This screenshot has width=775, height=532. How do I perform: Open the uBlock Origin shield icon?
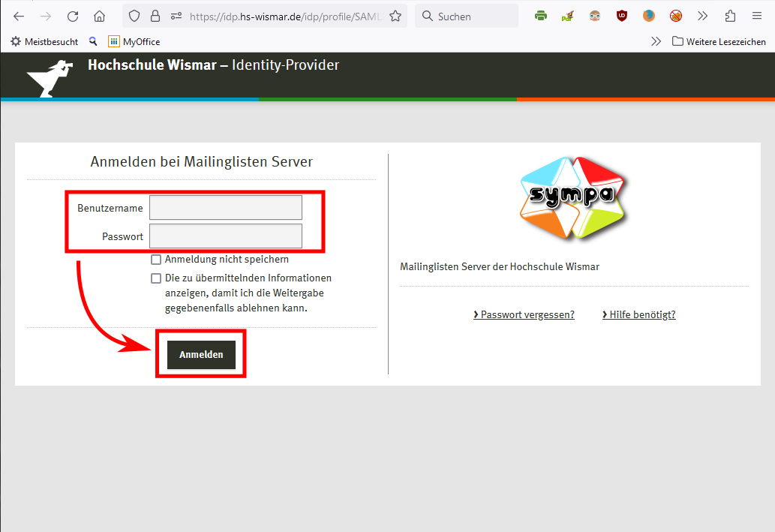pos(622,17)
